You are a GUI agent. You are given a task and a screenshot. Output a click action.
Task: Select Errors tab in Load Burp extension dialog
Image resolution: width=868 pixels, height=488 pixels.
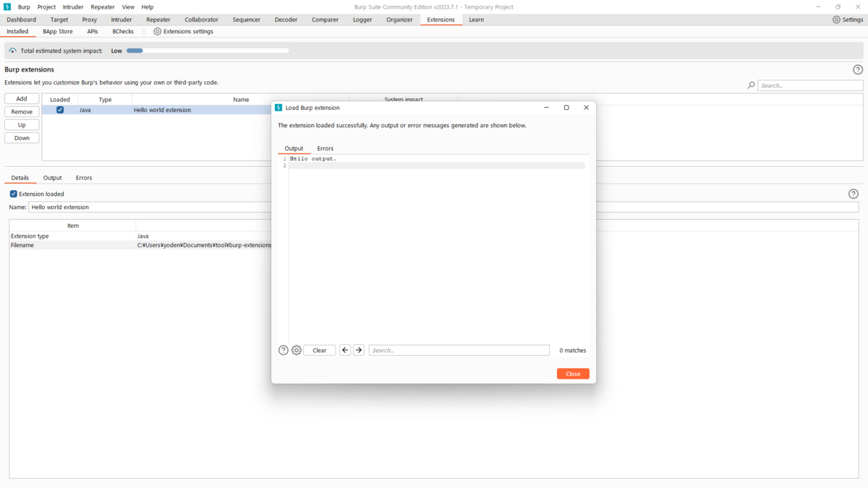(325, 148)
